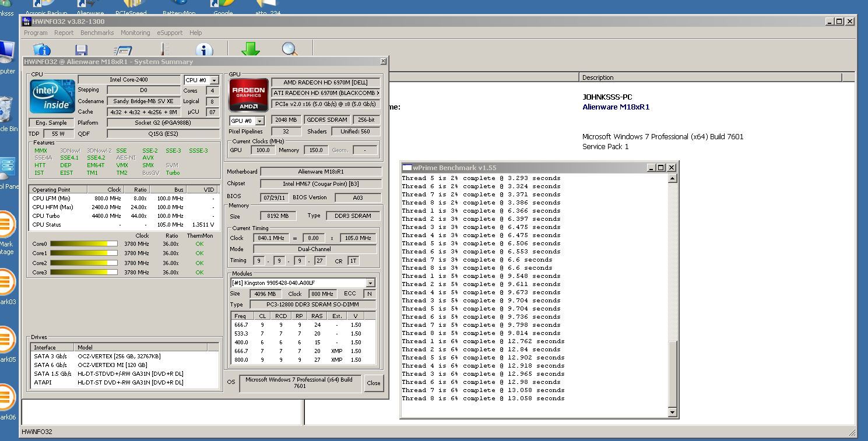Select the ATAPI HL-DT-ST DVD drive row
Image resolution: width=868 pixels, height=441 pixels.
125,383
